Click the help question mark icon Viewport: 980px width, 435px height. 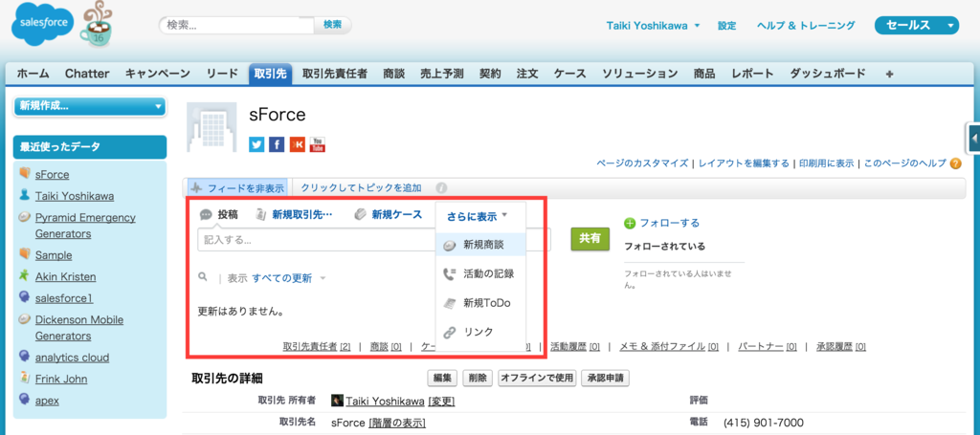coord(955,163)
